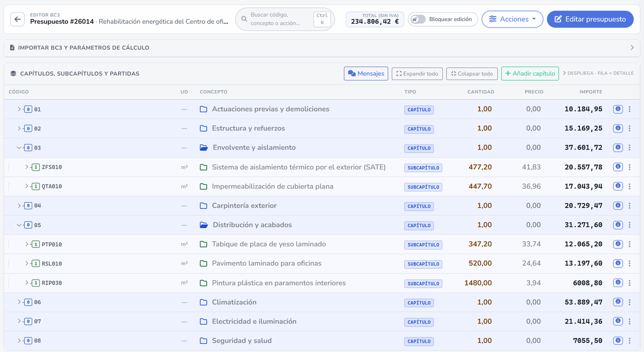
Task: Open kebab menu for RIP030 row
Action: 629,283
